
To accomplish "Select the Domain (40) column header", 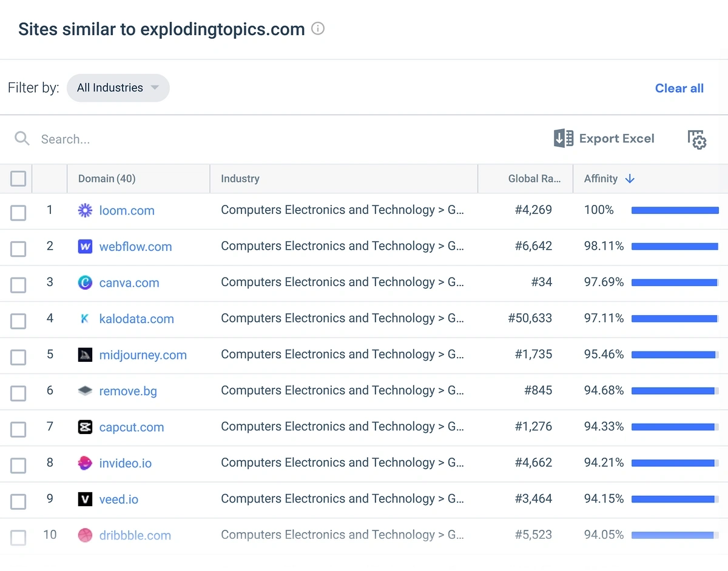I will coord(107,178).
